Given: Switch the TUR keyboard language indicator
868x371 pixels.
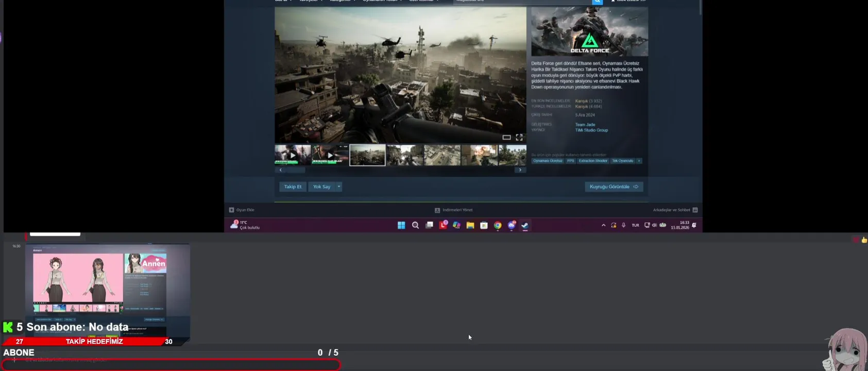Looking at the screenshot, I should point(635,225).
